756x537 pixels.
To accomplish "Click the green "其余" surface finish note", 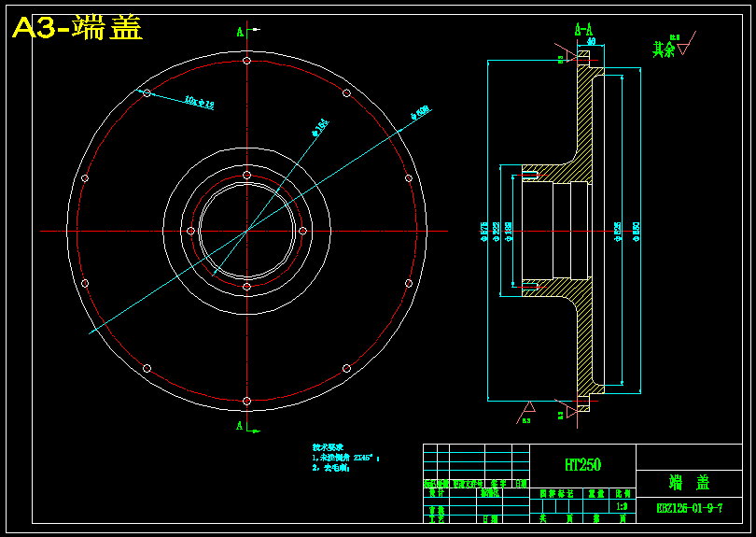I will click(664, 49).
